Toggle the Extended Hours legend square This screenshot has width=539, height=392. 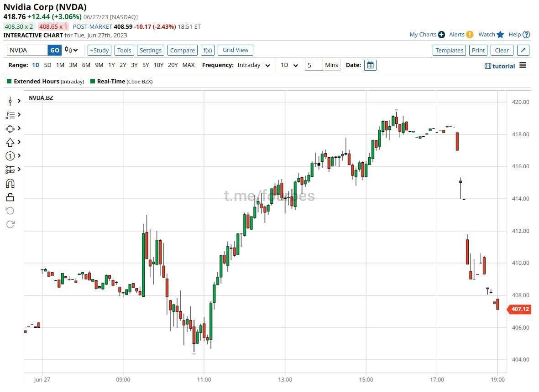coord(9,82)
